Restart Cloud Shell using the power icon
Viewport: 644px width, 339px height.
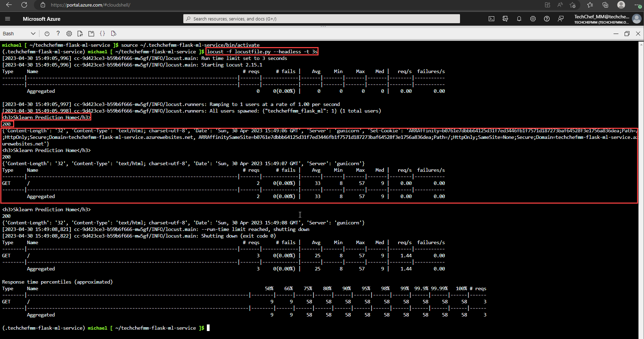(47, 33)
